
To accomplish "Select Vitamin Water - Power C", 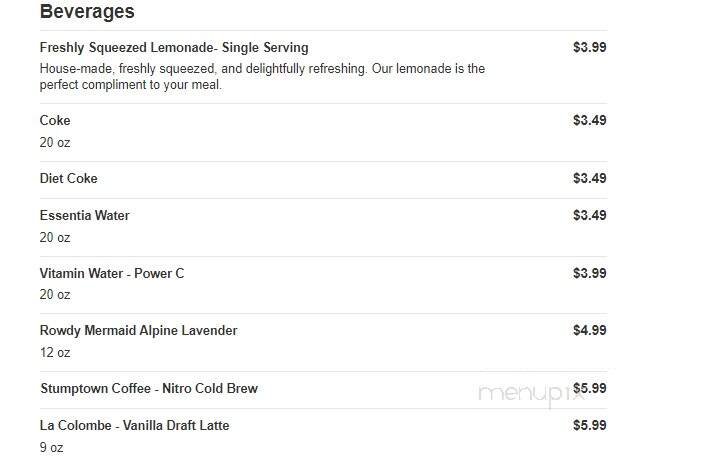I will click(112, 273).
